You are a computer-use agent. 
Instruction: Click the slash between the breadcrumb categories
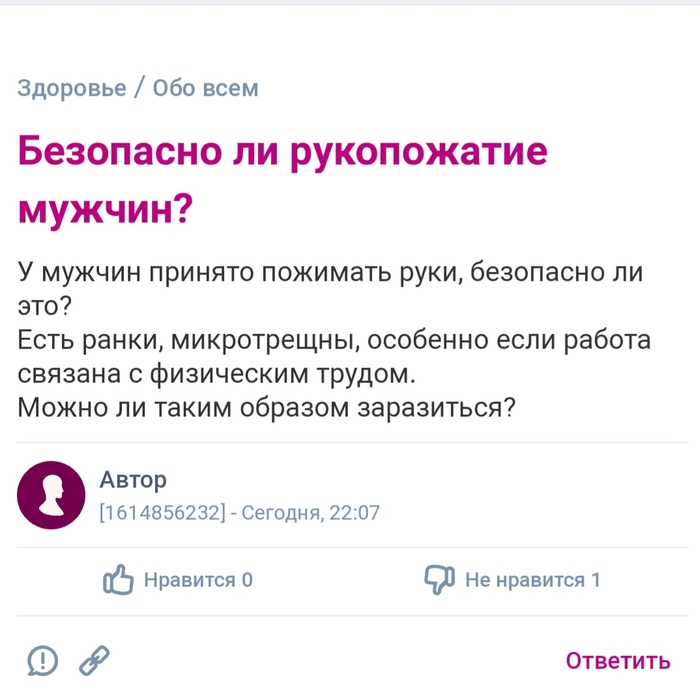pos(140,88)
